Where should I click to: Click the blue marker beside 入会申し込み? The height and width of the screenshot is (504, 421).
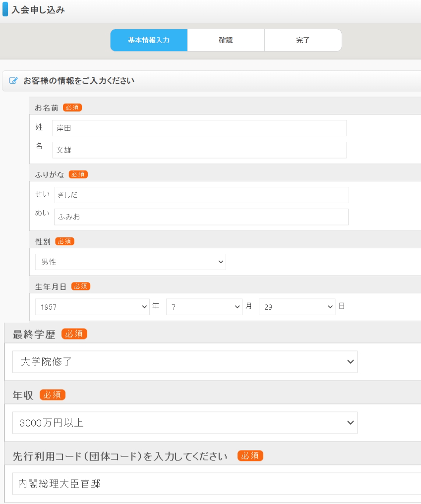5,10
